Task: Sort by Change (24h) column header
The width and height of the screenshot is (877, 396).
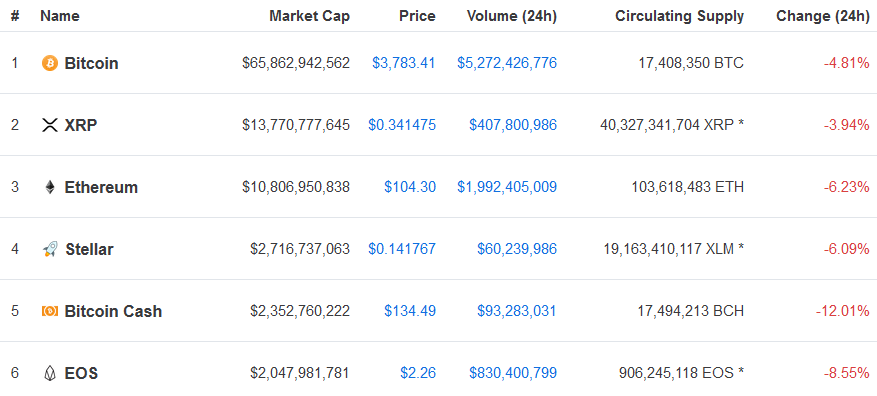Action: pos(823,16)
